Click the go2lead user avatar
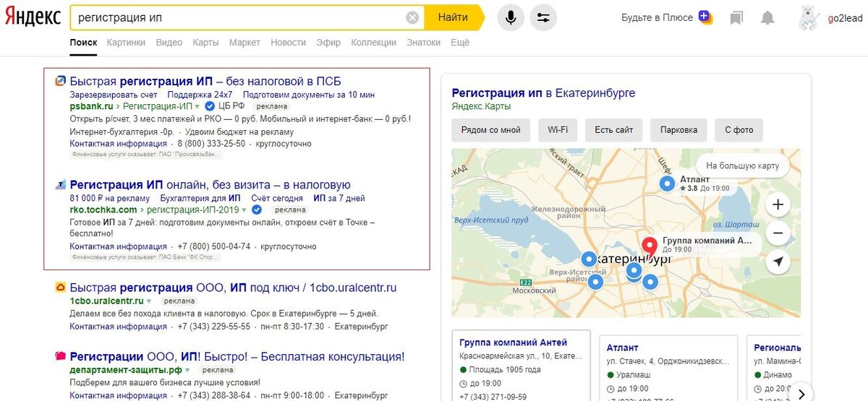The image size is (868, 401). tap(809, 18)
